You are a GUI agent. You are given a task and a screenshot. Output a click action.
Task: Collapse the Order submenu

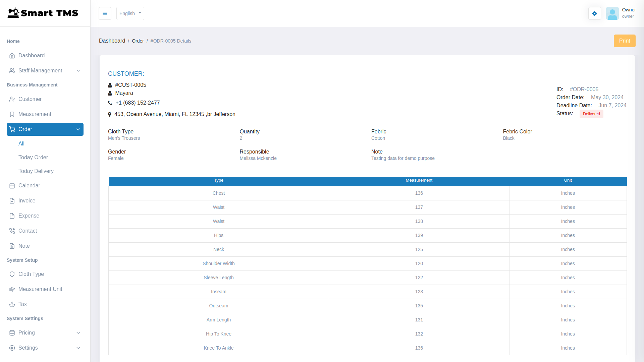point(78,129)
